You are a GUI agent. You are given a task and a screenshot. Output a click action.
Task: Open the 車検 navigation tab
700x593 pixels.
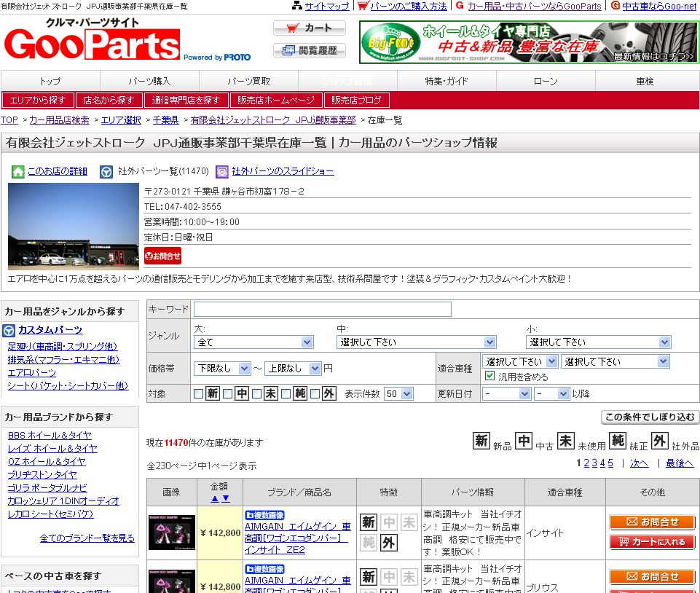(x=645, y=82)
